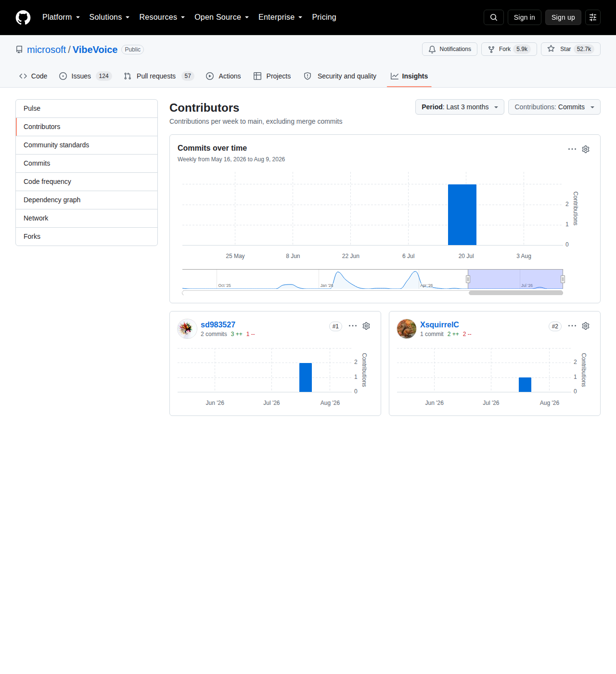Open the Actions tab
616x674 pixels.
coord(223,76)
